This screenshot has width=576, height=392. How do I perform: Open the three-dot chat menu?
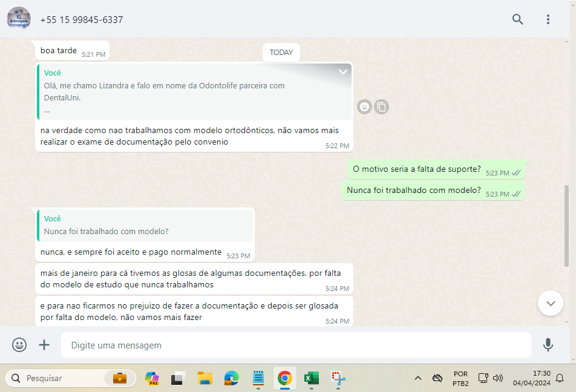[x=548, y=19]
